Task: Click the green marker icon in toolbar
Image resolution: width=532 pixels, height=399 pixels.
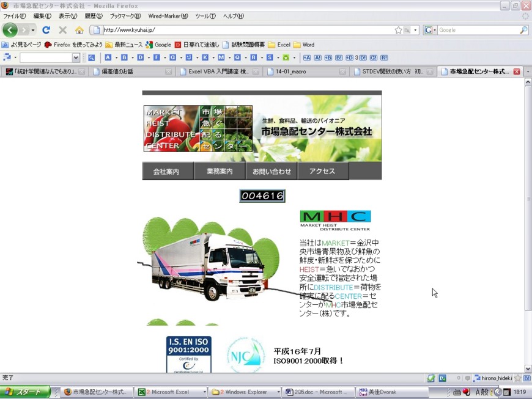Action: [x=286, y=57]
